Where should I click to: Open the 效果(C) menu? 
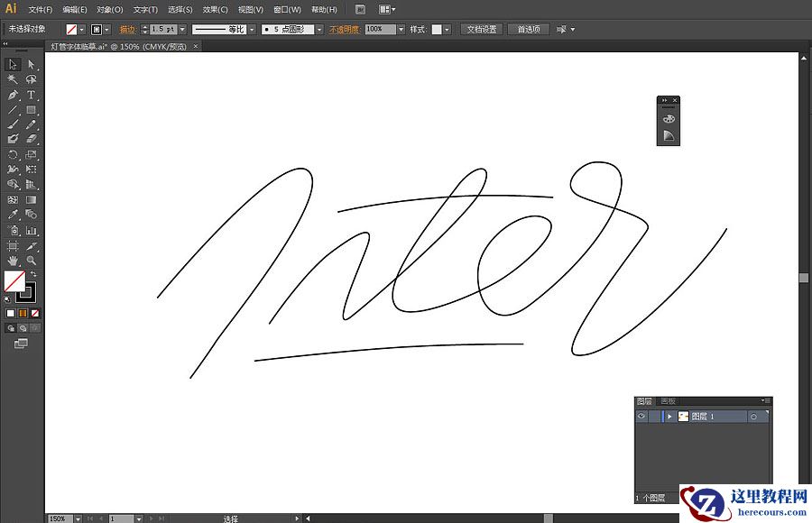(215, 9)
